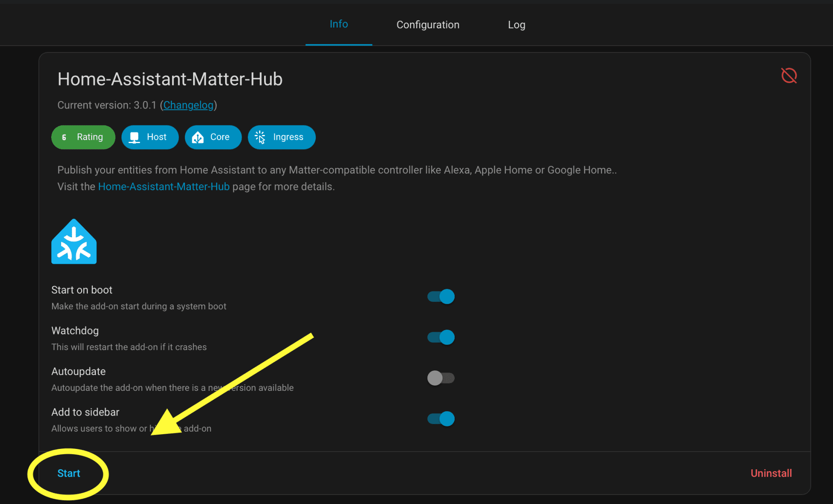This screenshot has width=833, height=504.
Task: Select the Info tab
Action: pos(338,24)
